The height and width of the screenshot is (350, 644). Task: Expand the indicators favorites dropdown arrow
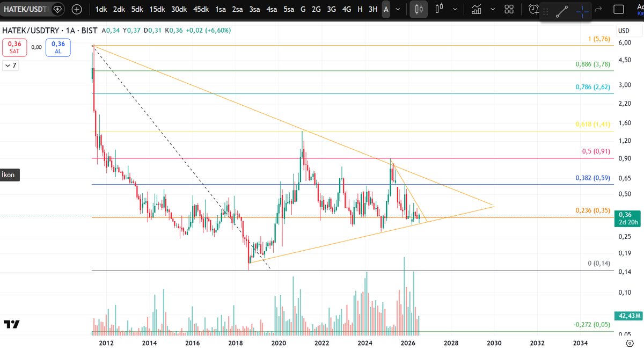pos(492,9)
